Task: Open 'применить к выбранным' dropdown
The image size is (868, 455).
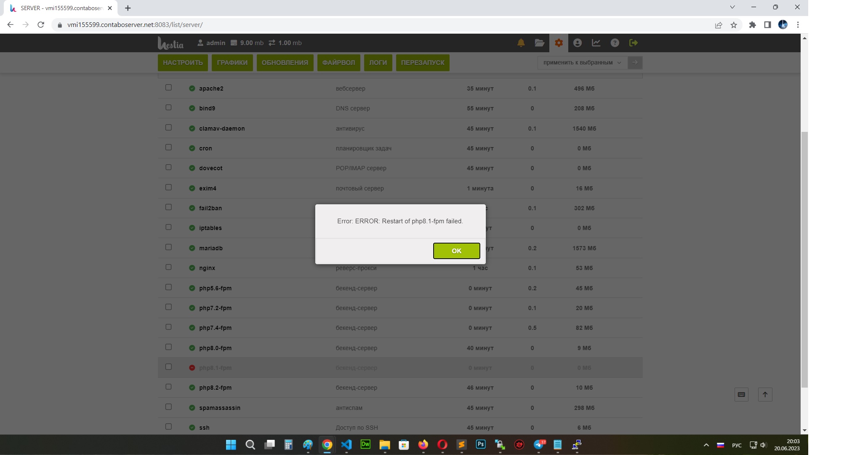Action: click(582, 62)
